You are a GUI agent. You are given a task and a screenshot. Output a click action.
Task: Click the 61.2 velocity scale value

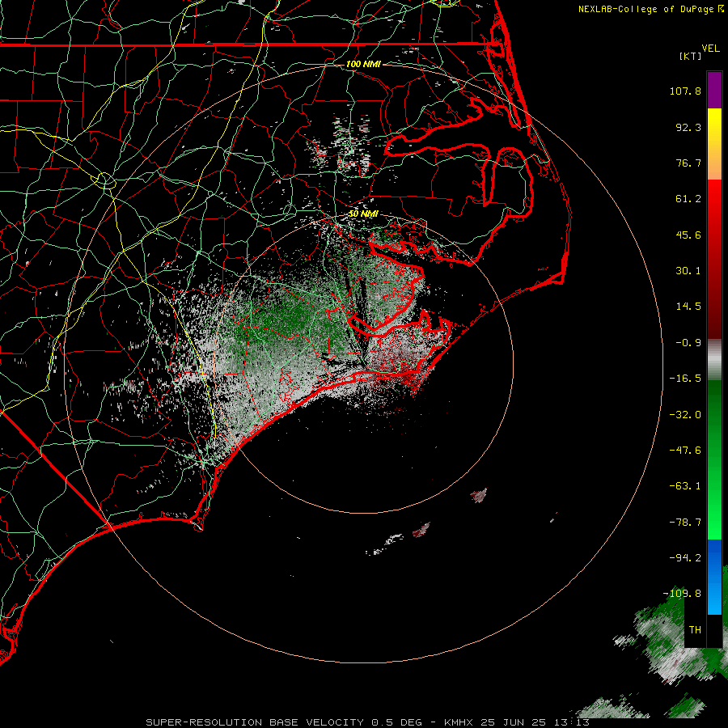point(688,199)
